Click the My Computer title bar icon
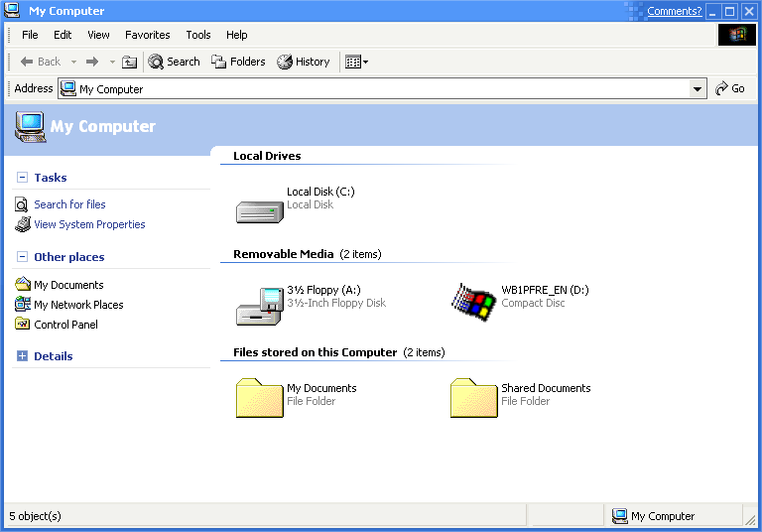The image size is (762, 532). [12, 10]
